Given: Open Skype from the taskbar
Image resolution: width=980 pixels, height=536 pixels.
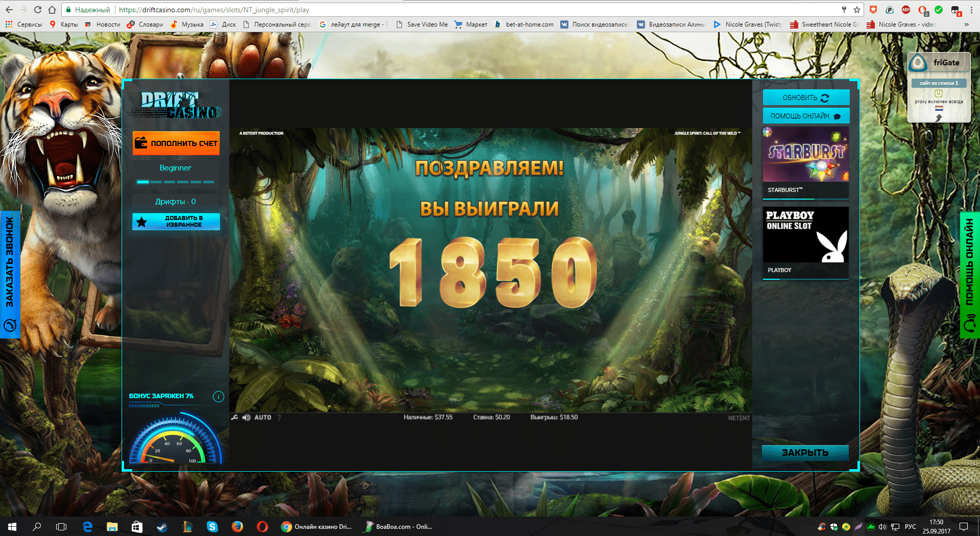Looking at the screenshot, I should (212, 526).
